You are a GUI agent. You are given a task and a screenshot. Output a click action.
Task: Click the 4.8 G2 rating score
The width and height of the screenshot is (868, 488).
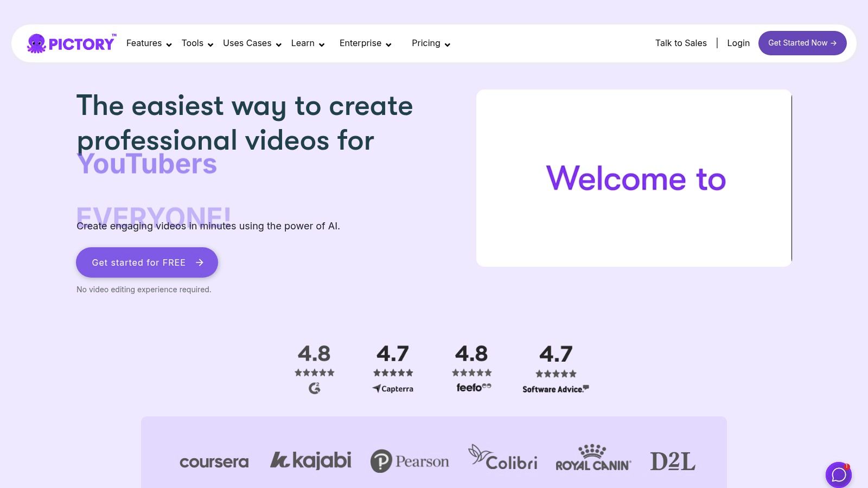tap(314, 354)
